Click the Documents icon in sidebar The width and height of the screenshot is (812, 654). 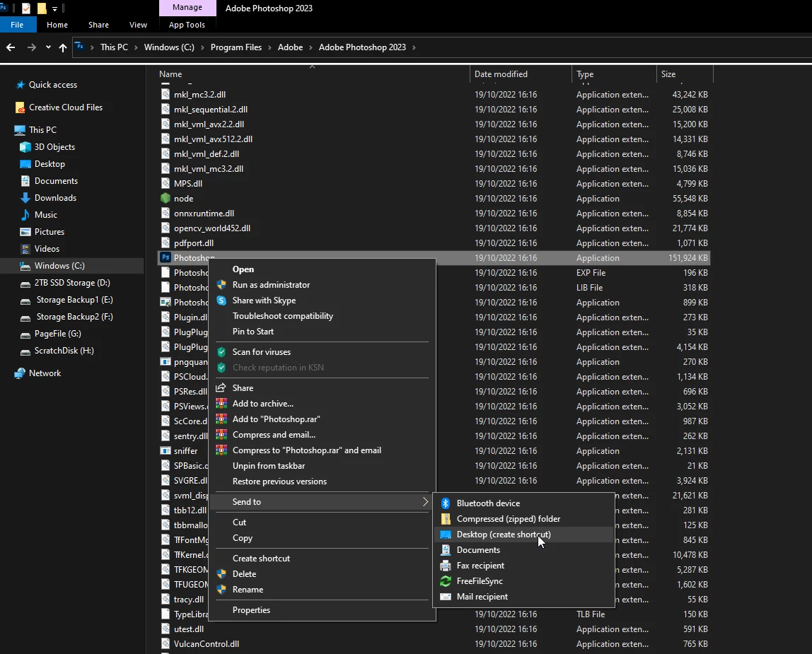25,181
